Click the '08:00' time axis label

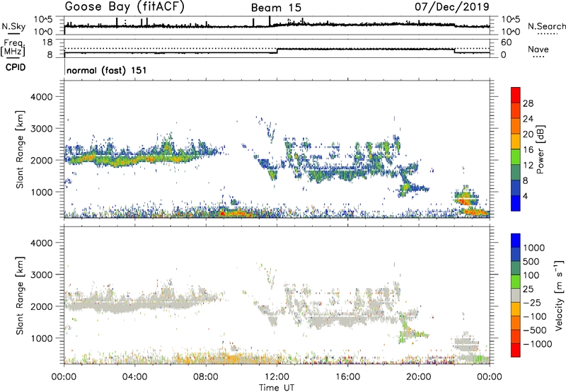point(206,377)
